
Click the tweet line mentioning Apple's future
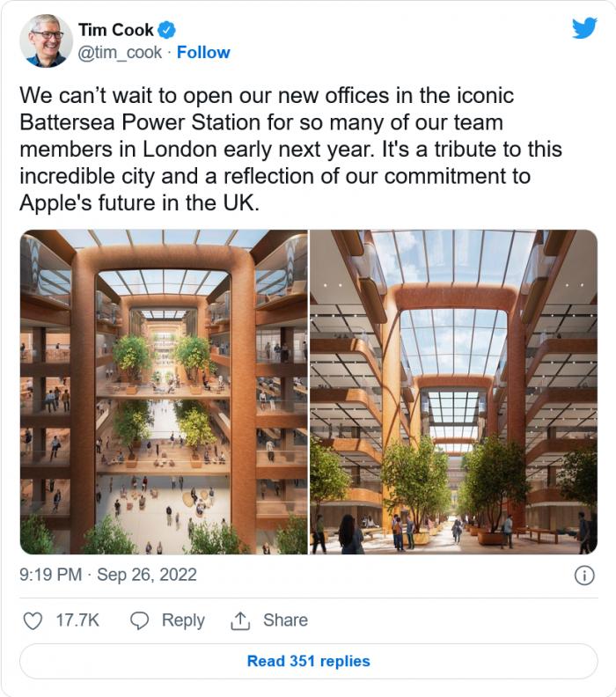[140, 202]
